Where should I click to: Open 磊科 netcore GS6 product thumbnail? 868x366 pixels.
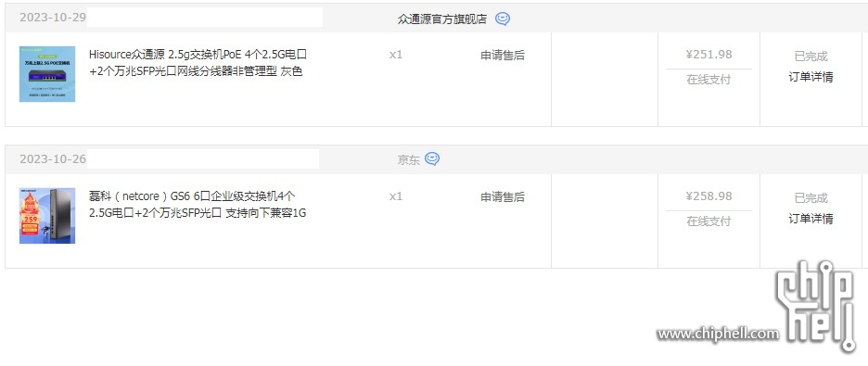pyautogui.click(x=47, y=216)
